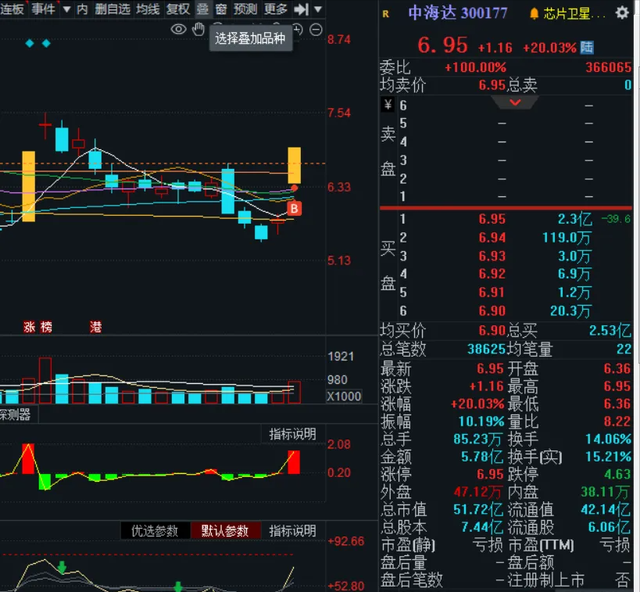
Task: Click the red B buy marker on chart
Action: coord(294,208)
